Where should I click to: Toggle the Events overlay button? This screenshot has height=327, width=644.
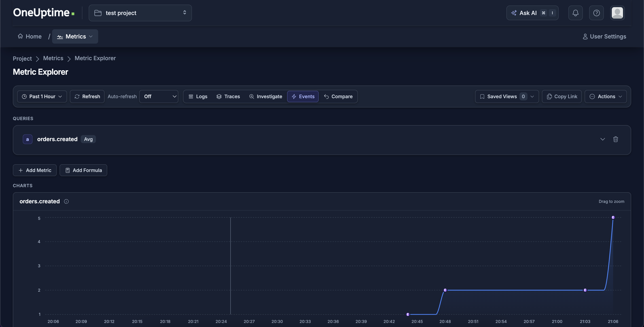click(303, 96)
